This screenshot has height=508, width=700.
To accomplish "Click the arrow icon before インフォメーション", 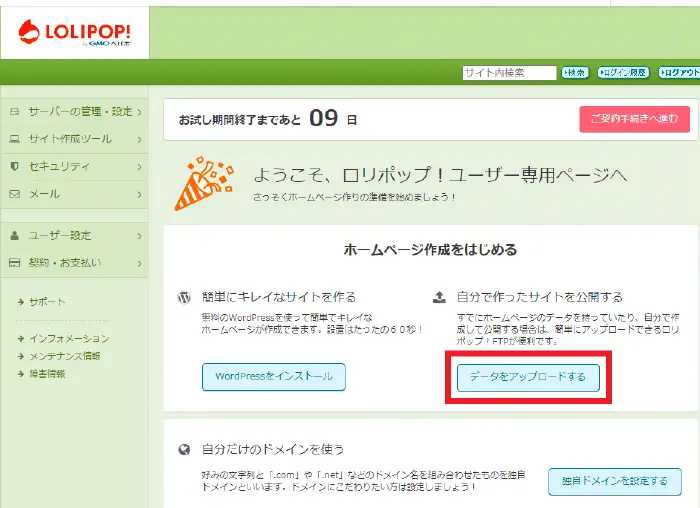I will (x=21, y=339).
